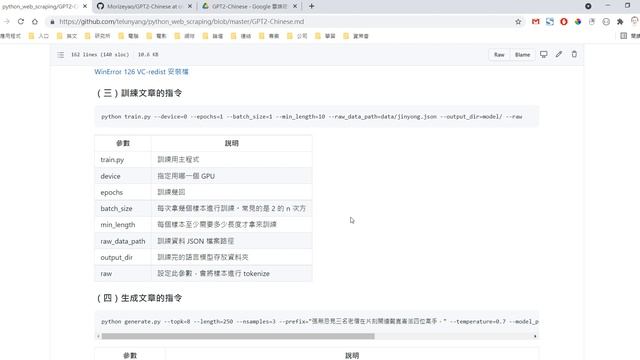The image size is (640, 360).
Task: Go forward in browser history
Action: [x=7, y=22]
